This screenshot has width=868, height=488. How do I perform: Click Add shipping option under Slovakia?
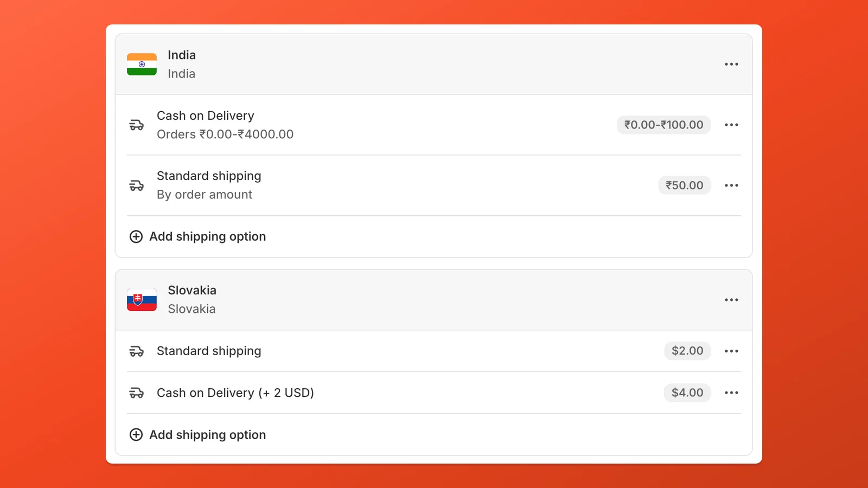[208, 434]
